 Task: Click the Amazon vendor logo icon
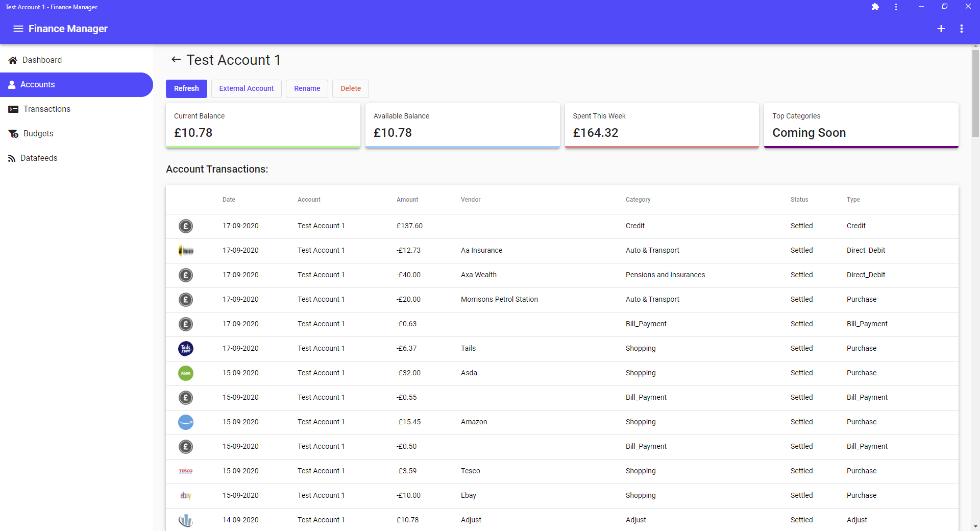pyautogui.click(x=186, y=422)
